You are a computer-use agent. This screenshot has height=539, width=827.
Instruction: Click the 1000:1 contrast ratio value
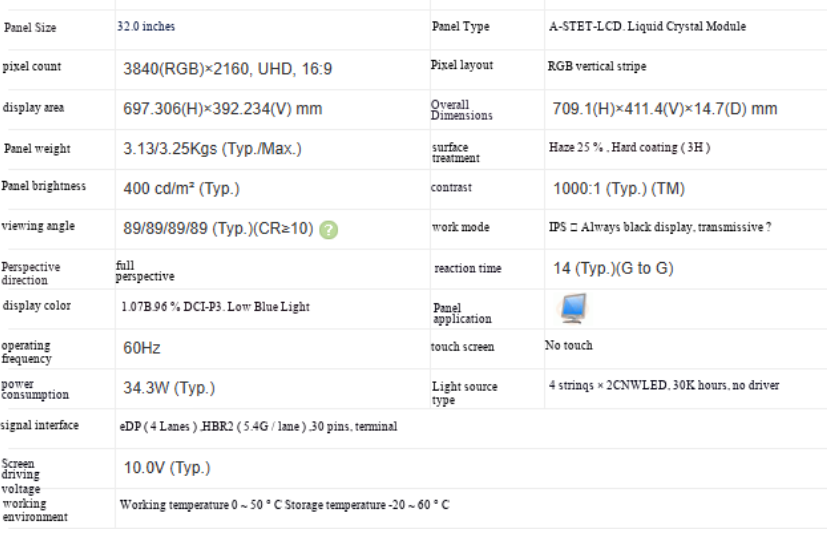(x=619, y=188)
